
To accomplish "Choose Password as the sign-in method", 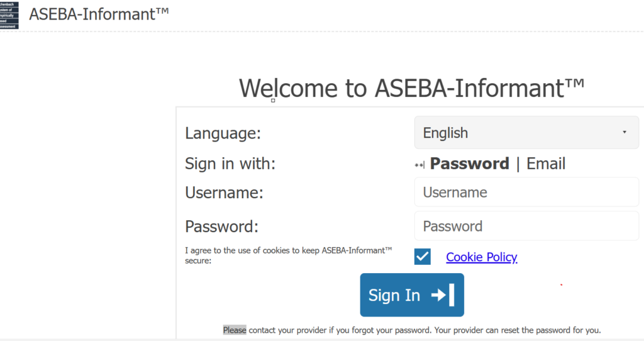I will pos(469,164).
